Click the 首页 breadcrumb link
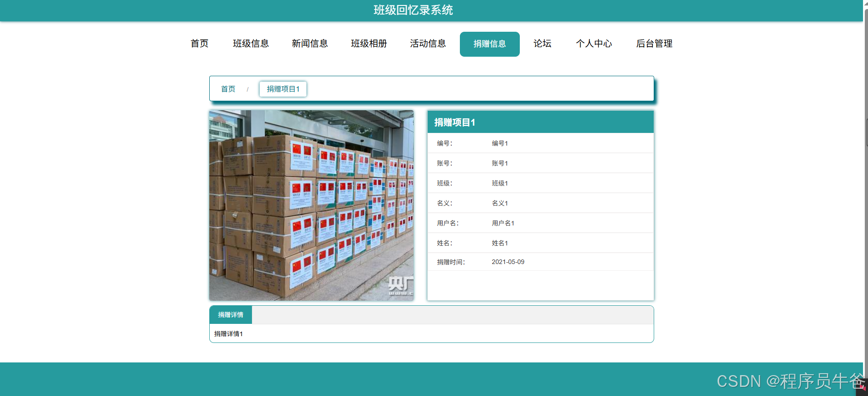The height and width of the screenshot is (396, 868). point(228,89)
